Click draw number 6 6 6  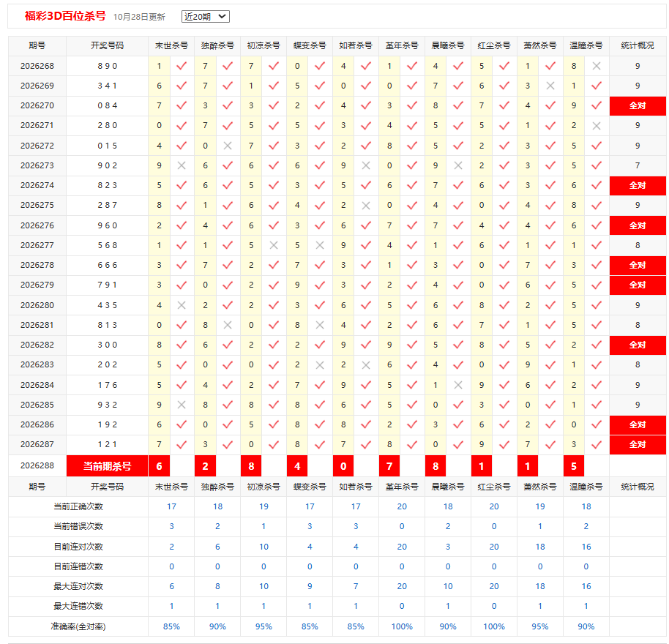point(107,265)
